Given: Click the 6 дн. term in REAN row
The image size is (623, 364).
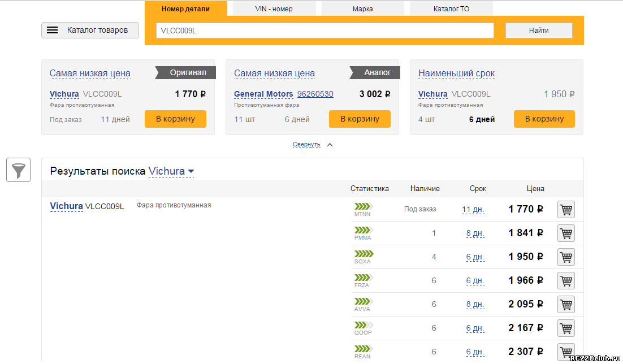Looking at the screenshot, I should click(475, 352).
